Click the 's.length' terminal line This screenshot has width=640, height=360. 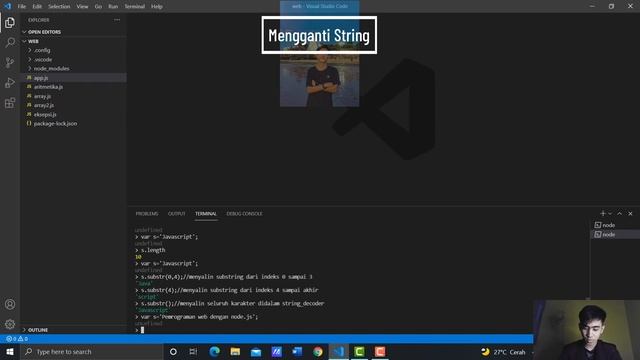coord(150,250)
